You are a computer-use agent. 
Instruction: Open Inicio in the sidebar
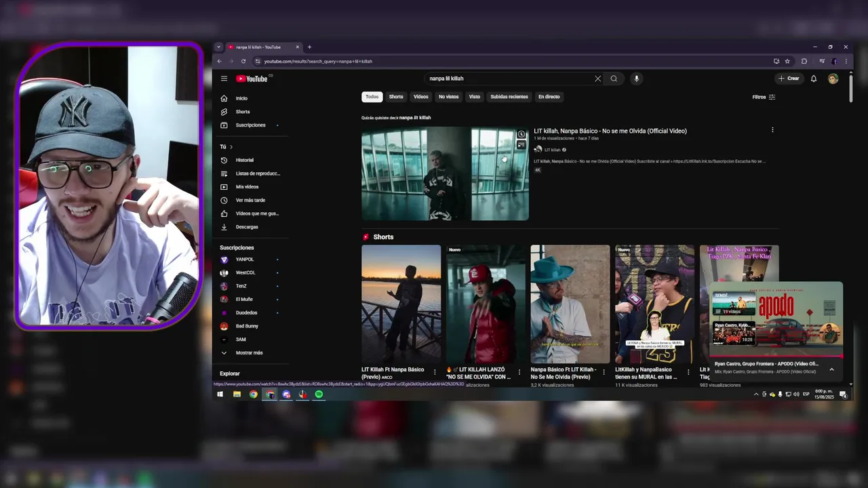pos(241,98)
